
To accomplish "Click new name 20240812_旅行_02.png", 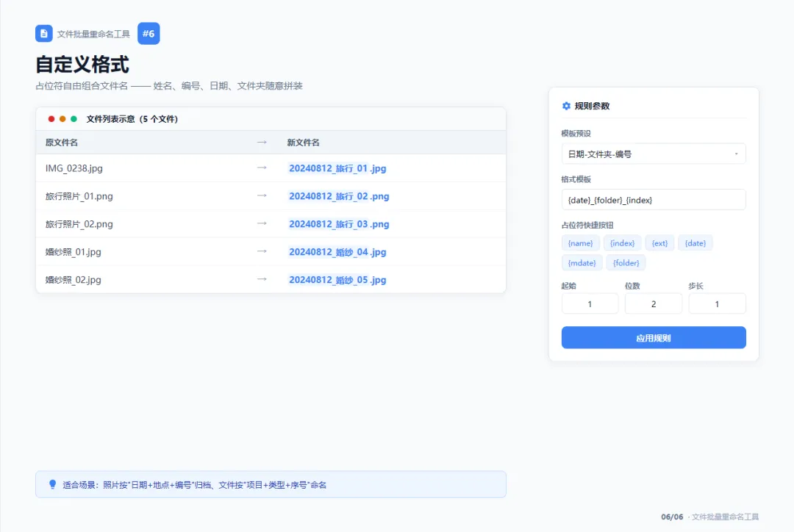I will tap(339, 196).
